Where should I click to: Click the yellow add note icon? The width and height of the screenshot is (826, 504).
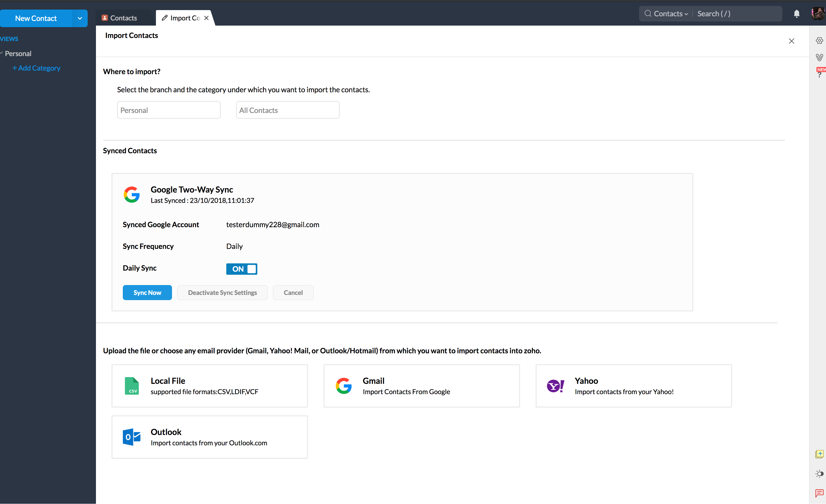819,454
